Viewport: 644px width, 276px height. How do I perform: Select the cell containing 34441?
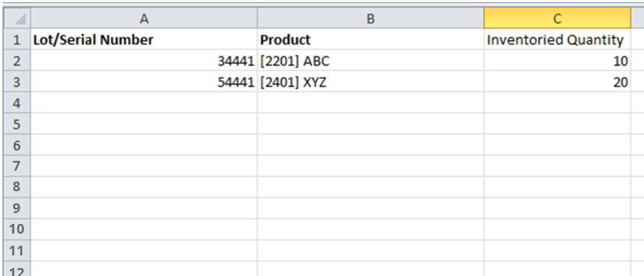point(144,61)
